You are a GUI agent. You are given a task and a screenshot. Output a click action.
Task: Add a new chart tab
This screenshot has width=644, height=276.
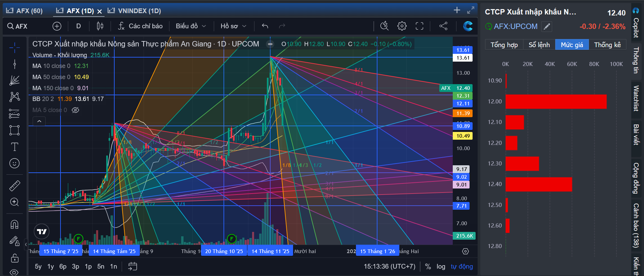click(457, 10)
